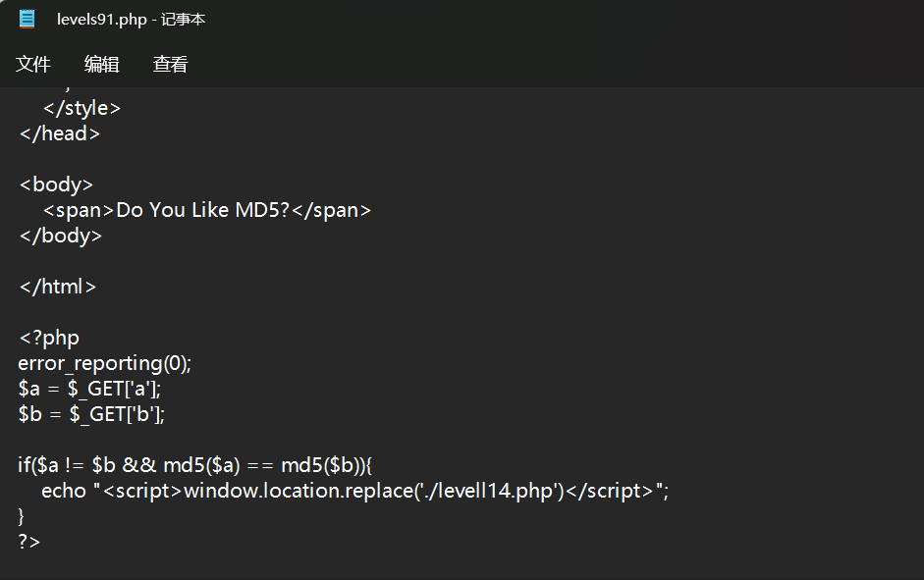Click the $_GET['b'] expression
Viewport: 924px width, 580px height.
113,414
